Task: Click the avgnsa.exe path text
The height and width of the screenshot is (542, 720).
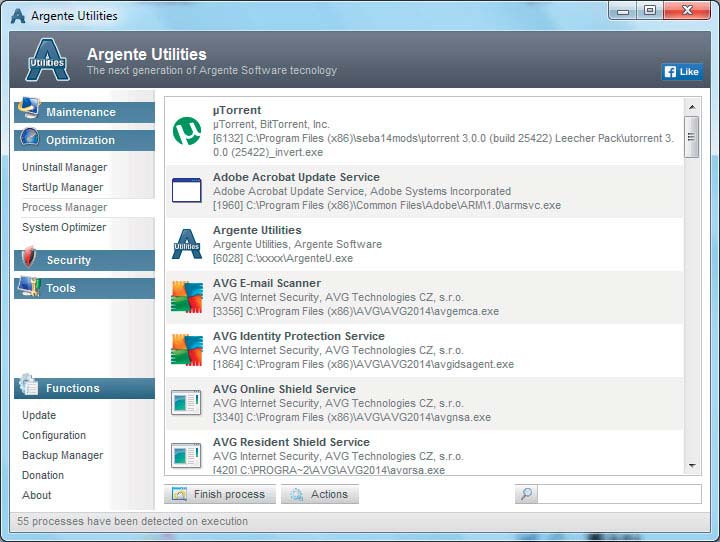Action: tap(352, 418)
